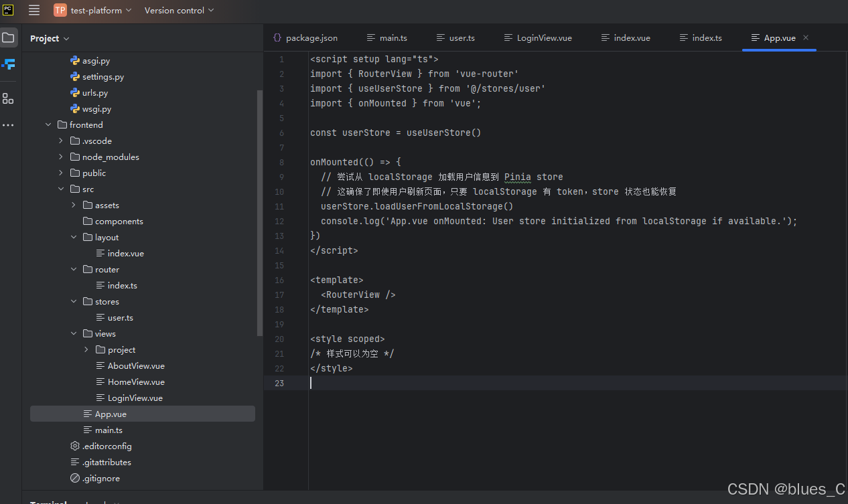Screen dimensions: 848x504
Task: Click 'useUserStore()' on line 6
Action: click(x=444, y=133)
